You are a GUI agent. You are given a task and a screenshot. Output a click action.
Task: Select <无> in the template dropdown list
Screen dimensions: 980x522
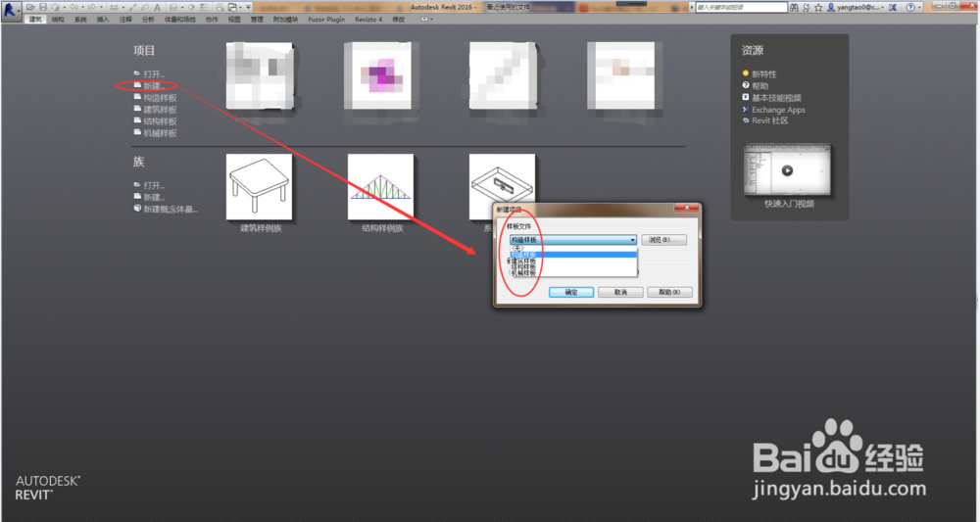[x=573, y=248]
